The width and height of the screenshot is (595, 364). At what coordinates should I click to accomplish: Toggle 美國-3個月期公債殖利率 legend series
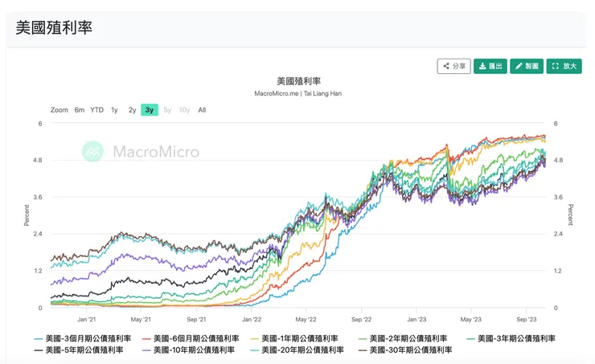pyautogui.click(x=83, y=338)
